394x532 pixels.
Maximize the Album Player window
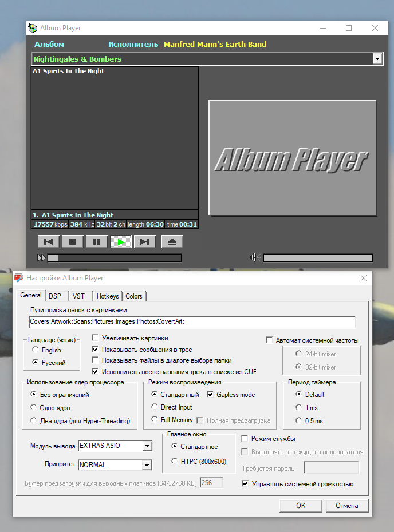(x=349, y=28)
